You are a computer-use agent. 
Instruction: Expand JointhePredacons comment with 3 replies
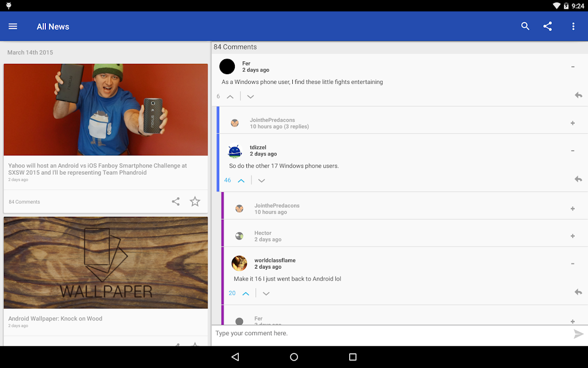pos(572,123)
